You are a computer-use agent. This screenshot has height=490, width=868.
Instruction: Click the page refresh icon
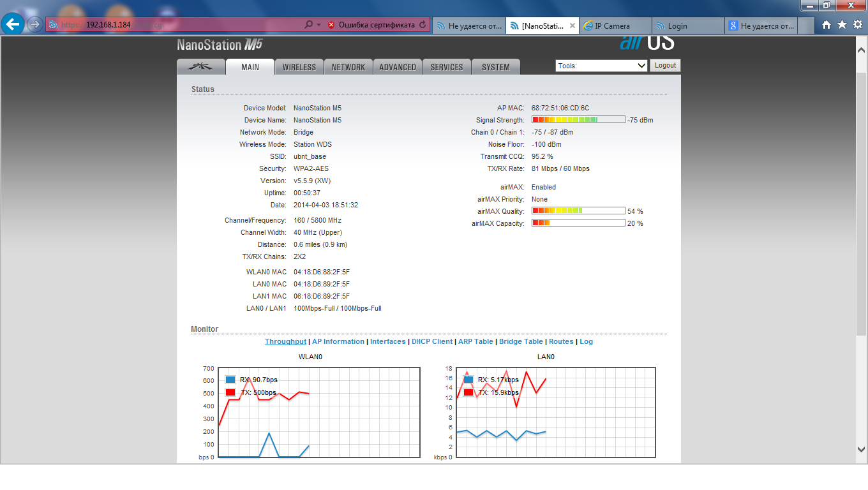click(423, 25)
